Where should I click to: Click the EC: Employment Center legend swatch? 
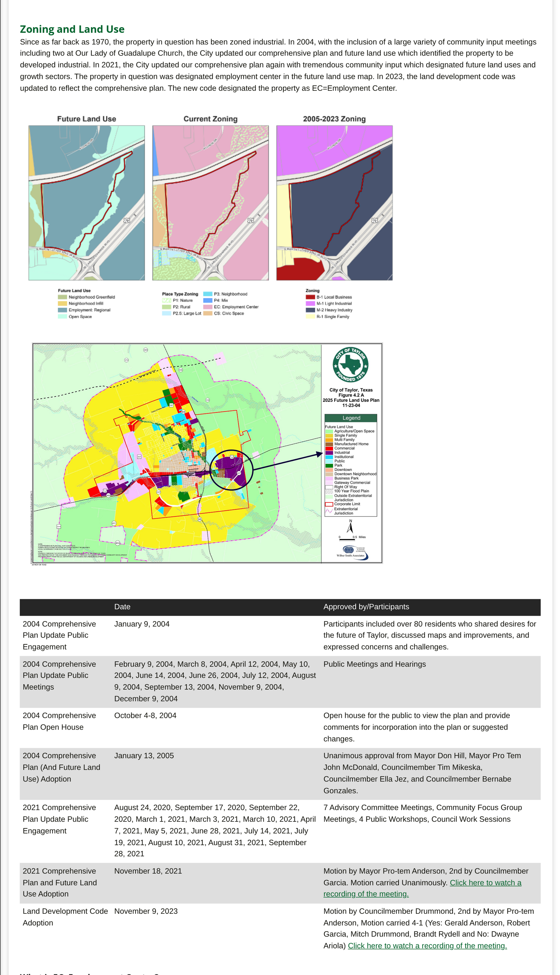pos(208,307)
